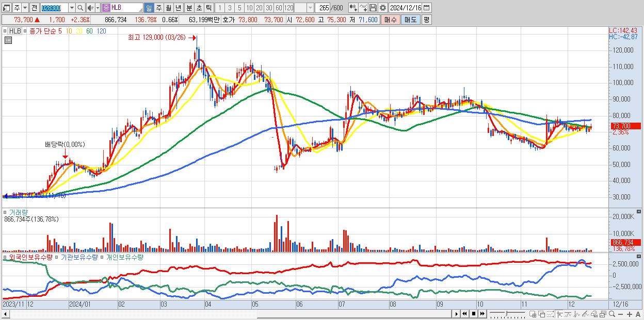Open the calendar date picker icon
Screen dimensions: 644x320
427,8
